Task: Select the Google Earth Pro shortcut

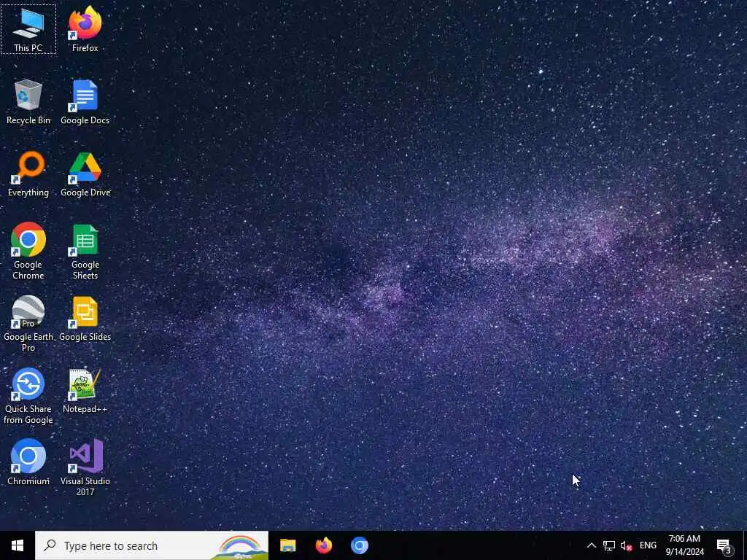Action: click(28, 324)
